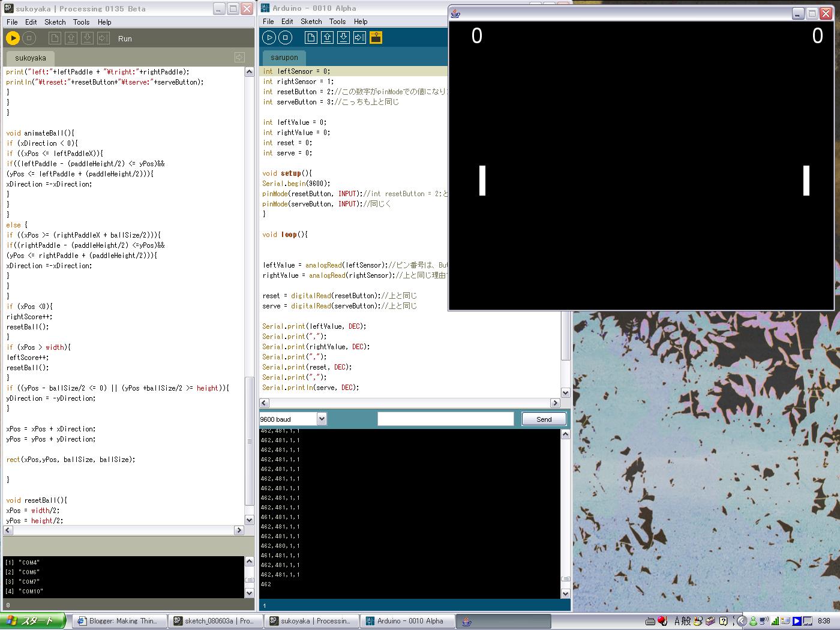Click the serial monitor scroll down arrow
Screen dimensions: 840x630
click(565, 593)
